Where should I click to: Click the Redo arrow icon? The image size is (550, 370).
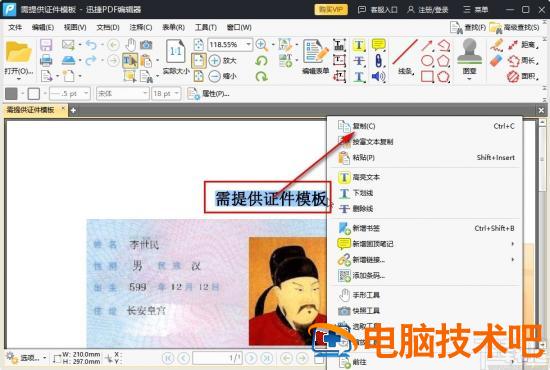(x=91, y=60)
